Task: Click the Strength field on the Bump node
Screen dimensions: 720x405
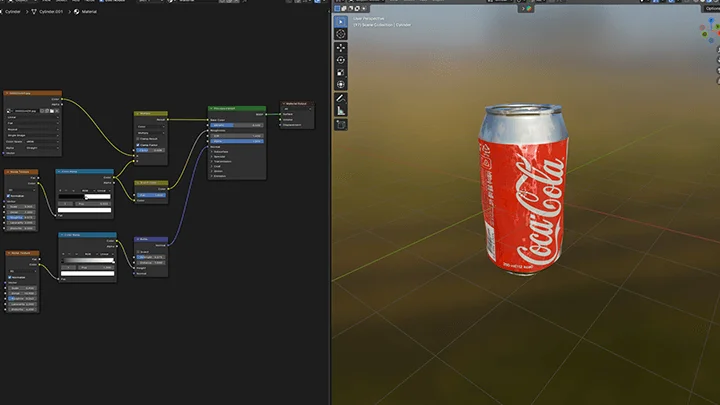Action: pos(151,257)
